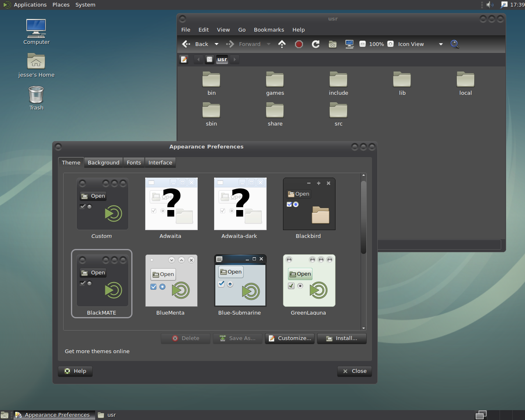Open the Go menu in the file manager
The image size is (525, 420).
[x=242, y=30]
